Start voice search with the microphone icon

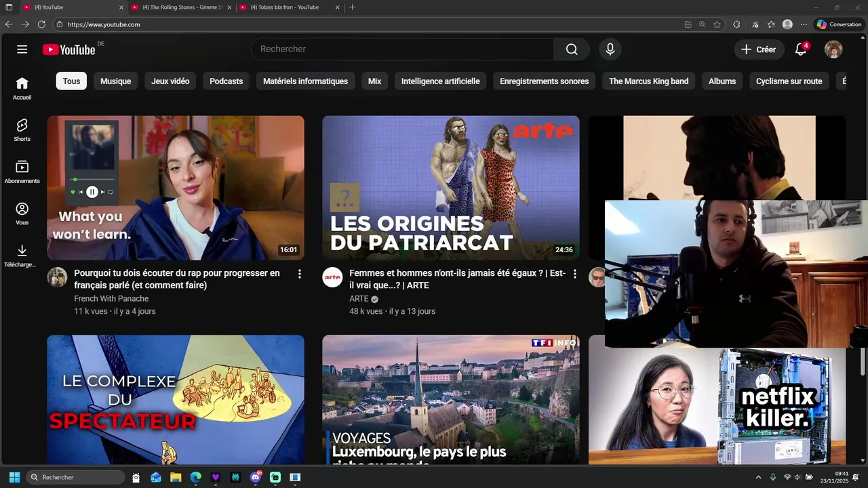click(610, 49)
